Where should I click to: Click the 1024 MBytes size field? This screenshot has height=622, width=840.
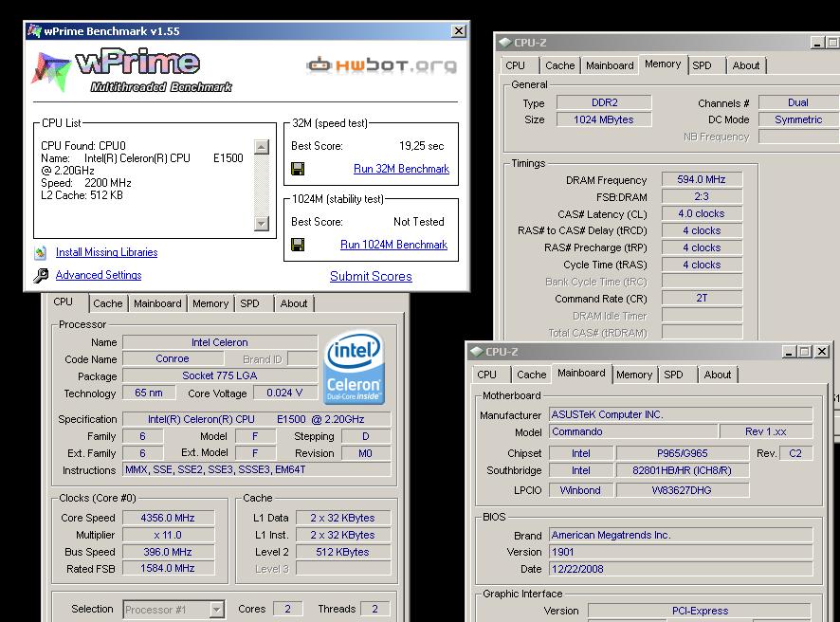pos(604,119)
